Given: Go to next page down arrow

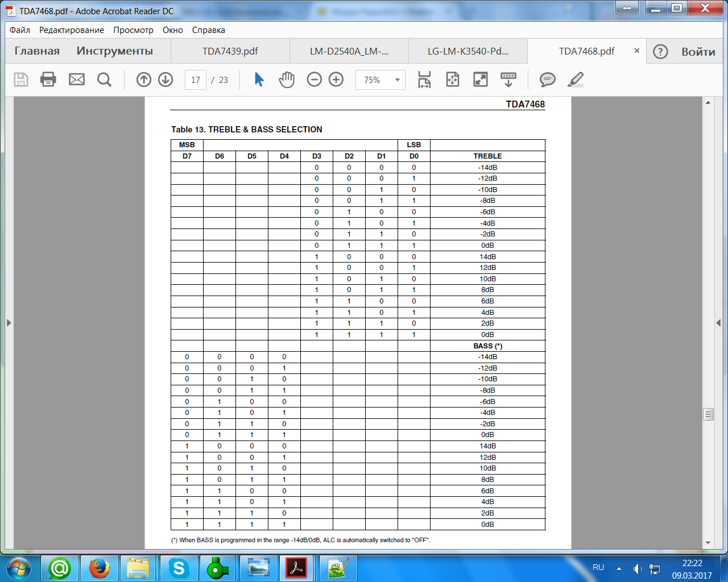Looking at the screenshot, I should click(x=166, y=80).
